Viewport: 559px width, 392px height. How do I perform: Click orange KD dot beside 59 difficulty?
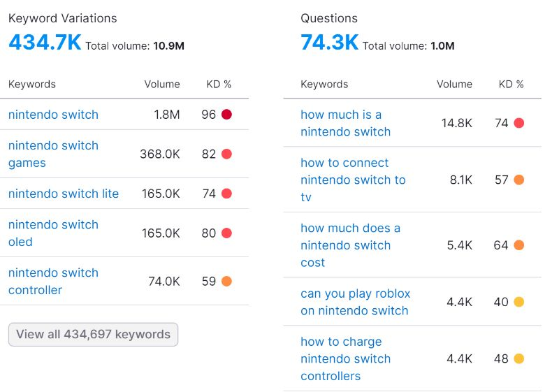(226, 282)
